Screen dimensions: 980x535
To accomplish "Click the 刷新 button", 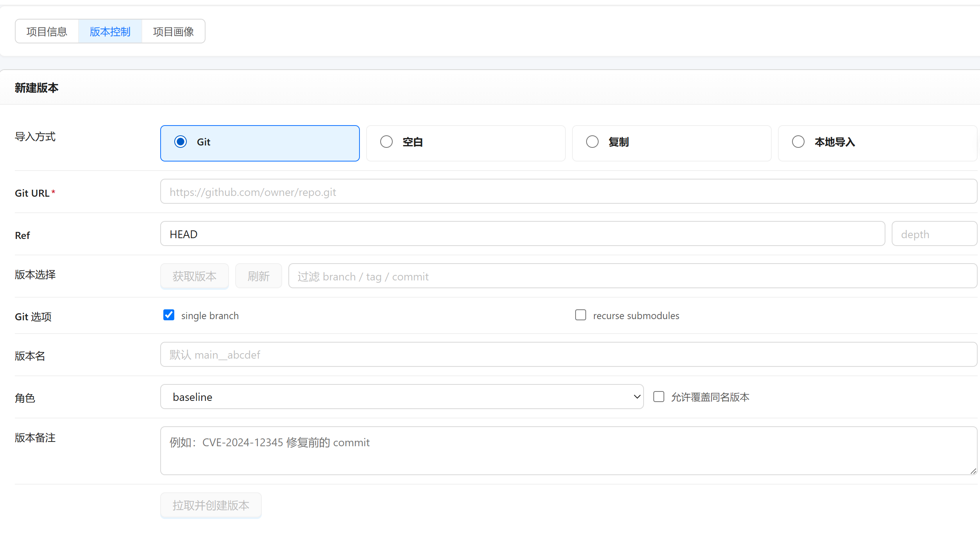I will tap(259, 276).
